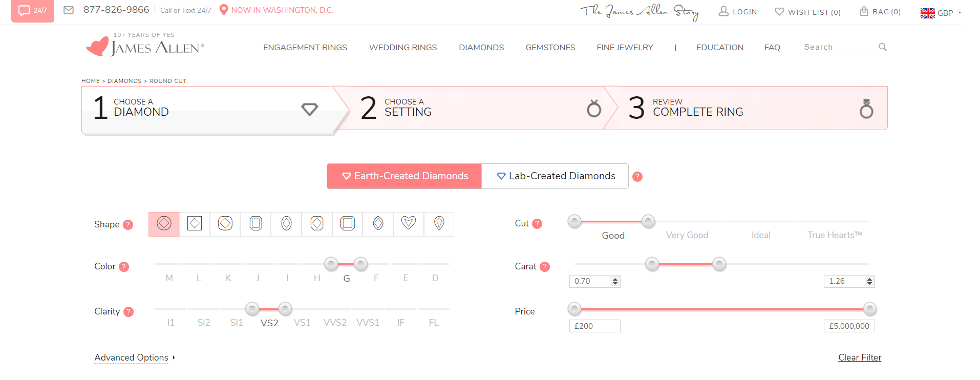Open the Wedding Rings menu
Image resolution: width=980 pixels, height=380 pixels.
[x=403, y=48]
